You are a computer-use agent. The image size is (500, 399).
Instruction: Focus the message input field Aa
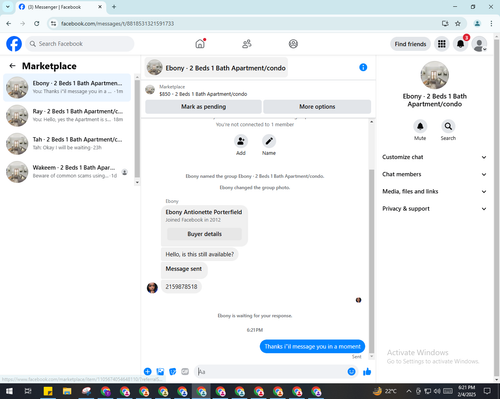point(271,371)
